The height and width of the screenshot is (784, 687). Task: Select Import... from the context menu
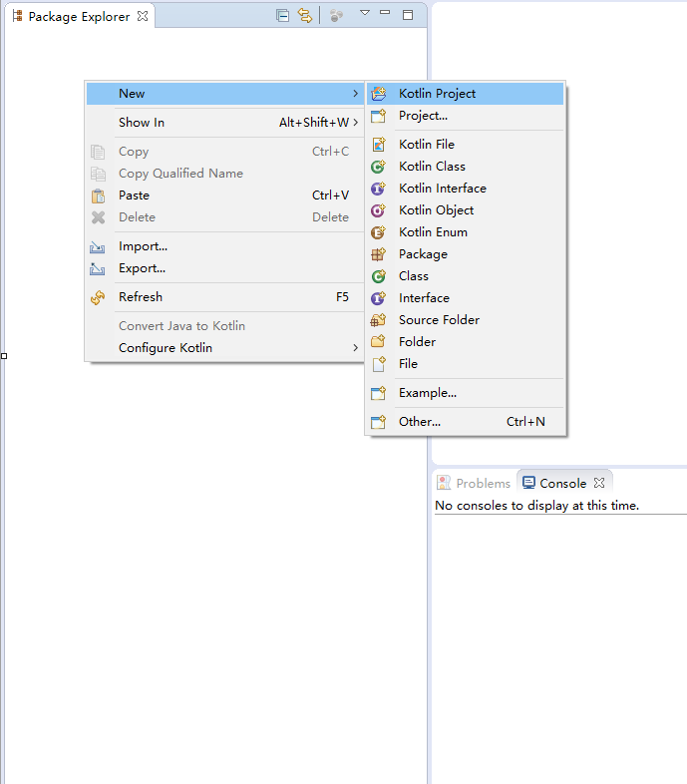pyautogui.click(x=225, y=246)
